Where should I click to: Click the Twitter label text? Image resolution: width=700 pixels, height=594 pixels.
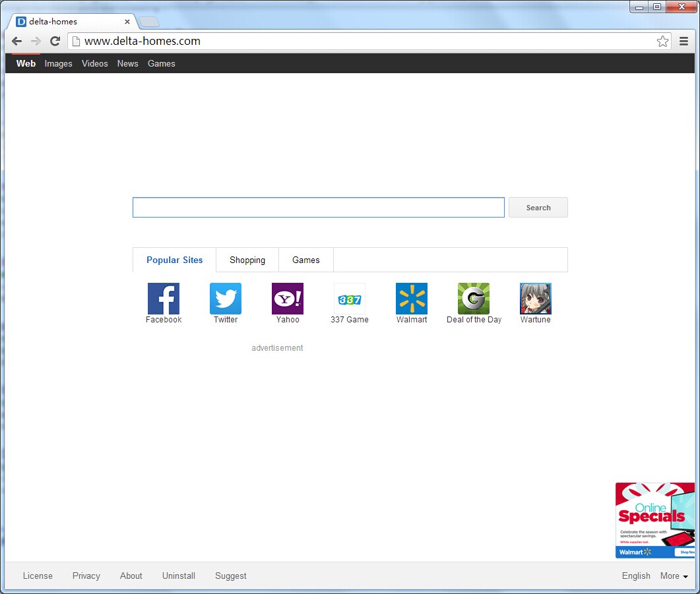pos(226,320)
